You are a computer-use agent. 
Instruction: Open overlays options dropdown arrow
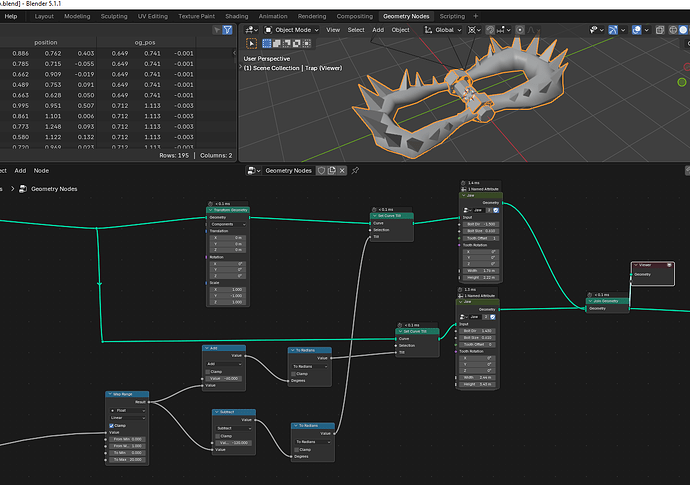click(646, 30)
